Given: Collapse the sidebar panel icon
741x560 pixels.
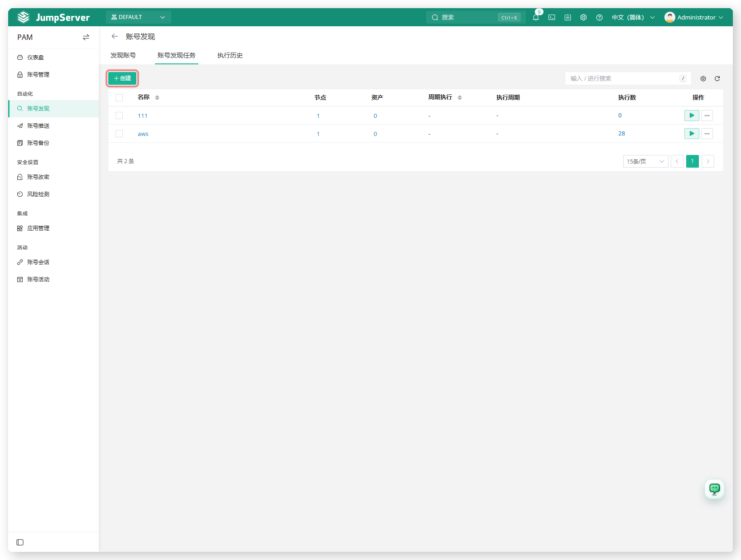Looking at the screenshot, I should pos(20,542).
